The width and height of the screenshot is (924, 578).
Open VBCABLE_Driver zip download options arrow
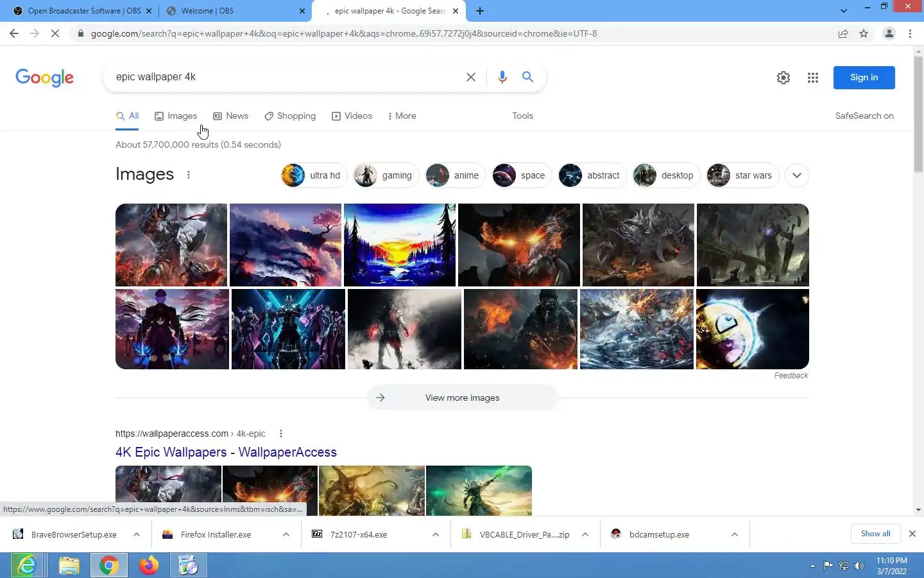585,534
